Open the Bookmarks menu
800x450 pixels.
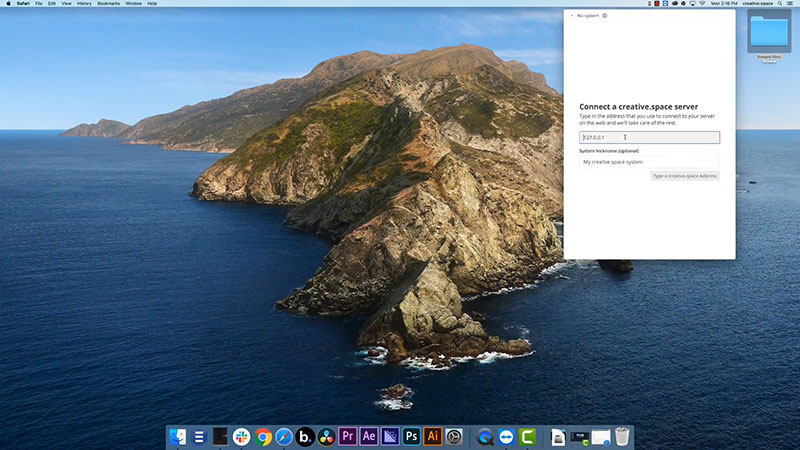click(108, 4)
